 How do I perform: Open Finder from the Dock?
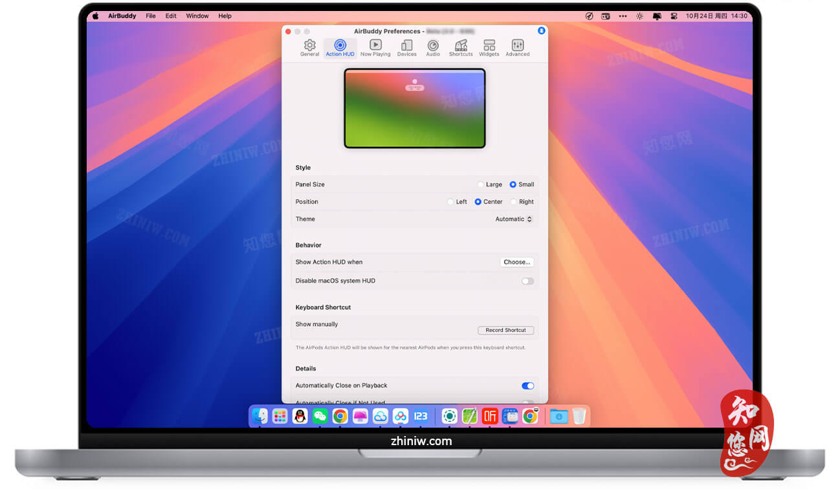[260, 416]
